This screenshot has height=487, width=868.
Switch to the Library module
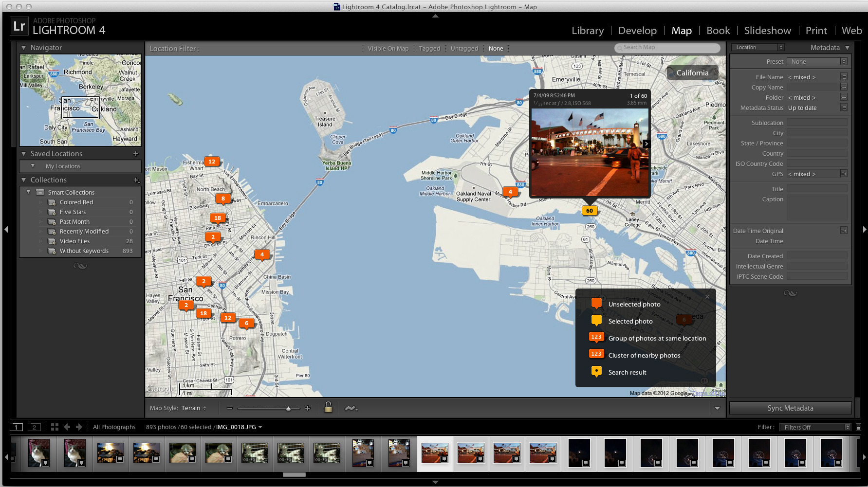click(x=588, y=30)
